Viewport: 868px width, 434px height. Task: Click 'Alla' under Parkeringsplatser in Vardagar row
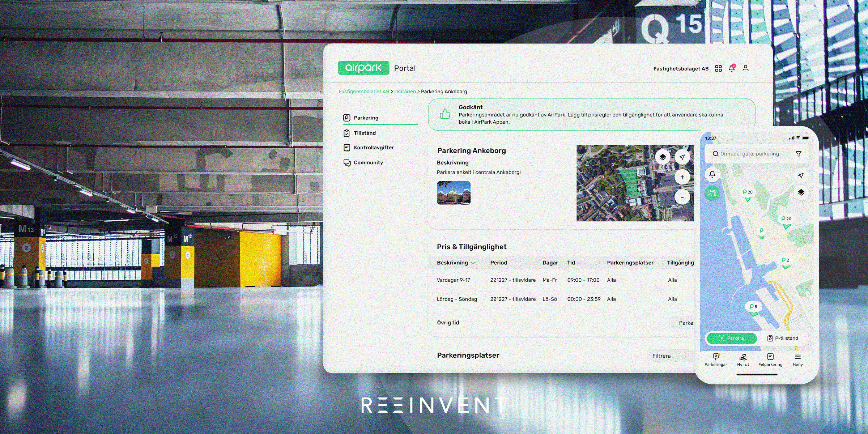click(611, 280)
